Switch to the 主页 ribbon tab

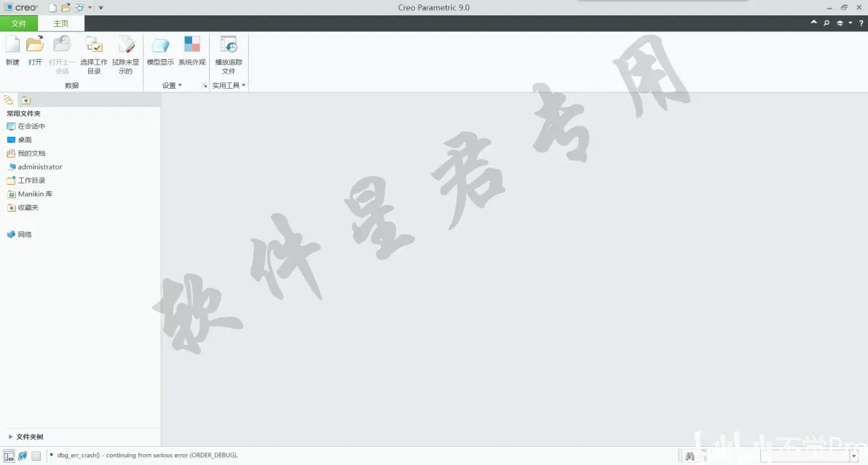point(61,23)
